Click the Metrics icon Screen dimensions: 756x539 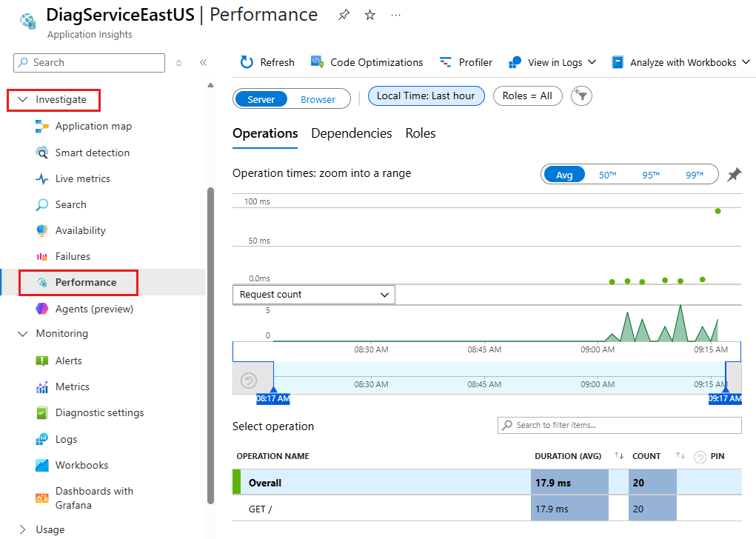click(x=42, y=386)
